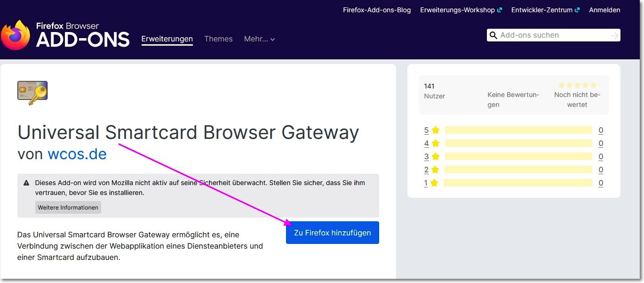Click the warning triangle icon

[x=26, y=183]
